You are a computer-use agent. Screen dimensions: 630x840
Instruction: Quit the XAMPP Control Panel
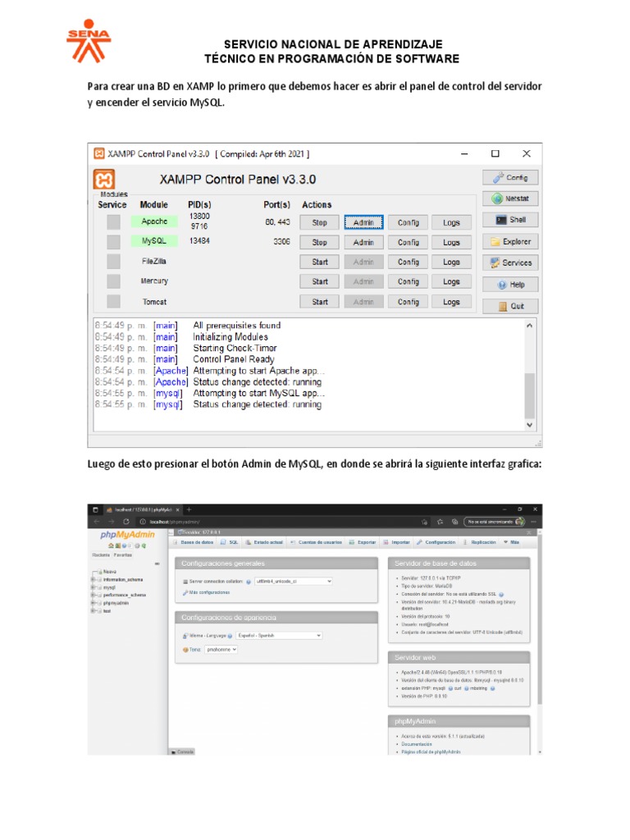click(x=510, y=306)
